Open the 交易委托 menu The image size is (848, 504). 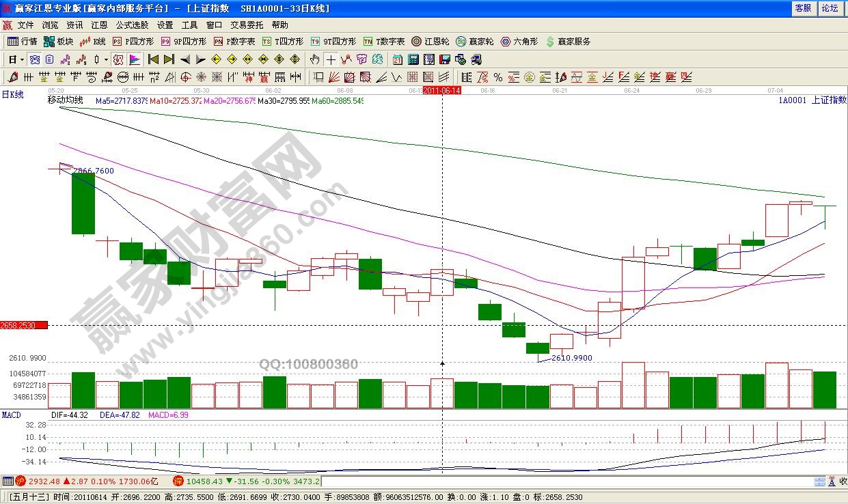coord(247,25)
